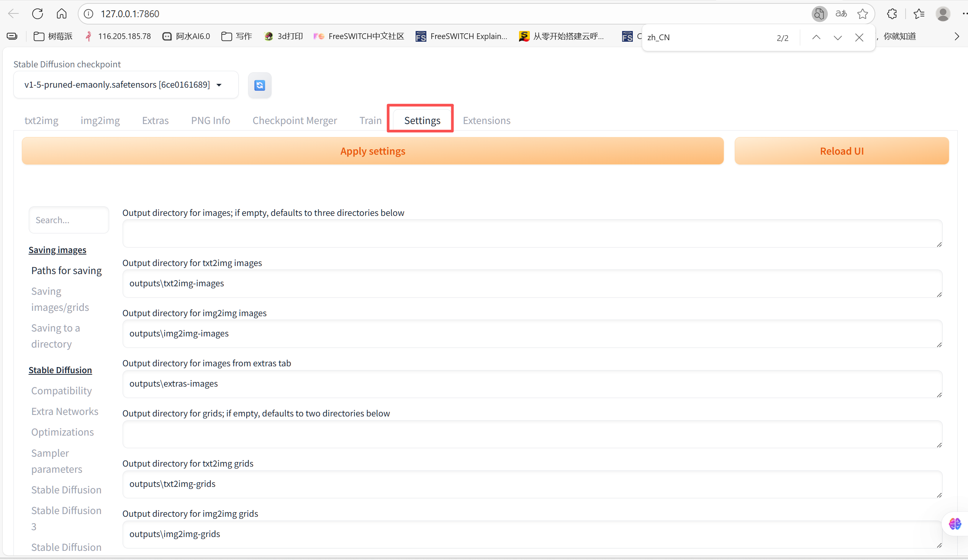
Task: Open the Optimizations settings section
Action: tap(62, 432)
